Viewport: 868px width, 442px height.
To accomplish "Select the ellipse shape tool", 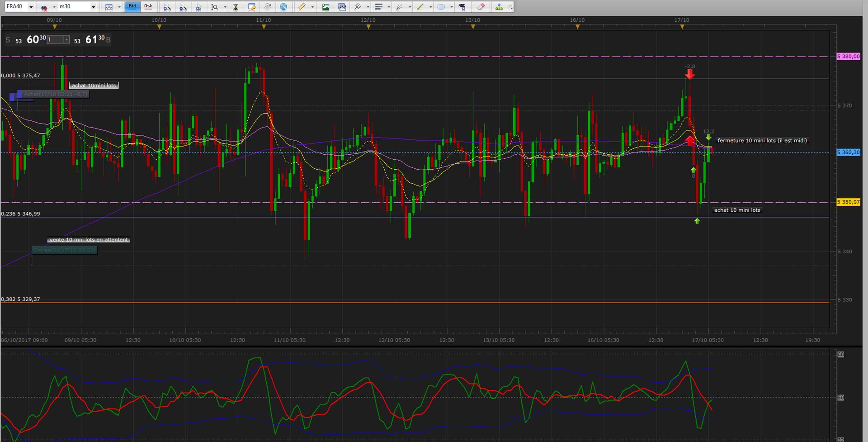I will [441, 7].
